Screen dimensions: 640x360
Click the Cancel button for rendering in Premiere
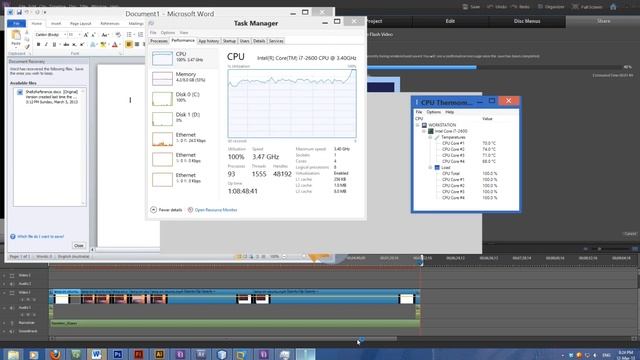pyautogui.click(x=630, y=234)
